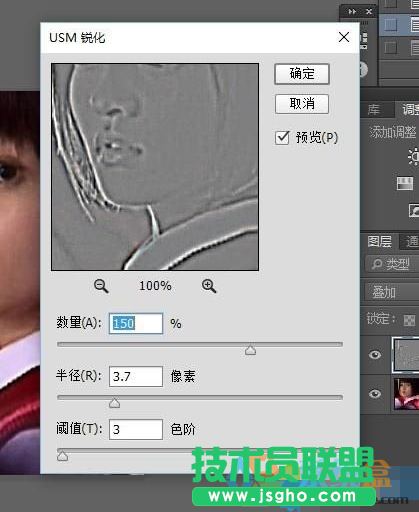Image resolution: width=419 pixels, height=512 pixels.
Task: Click the 数量 amount slider handle
Action: (x=250, y=350)
